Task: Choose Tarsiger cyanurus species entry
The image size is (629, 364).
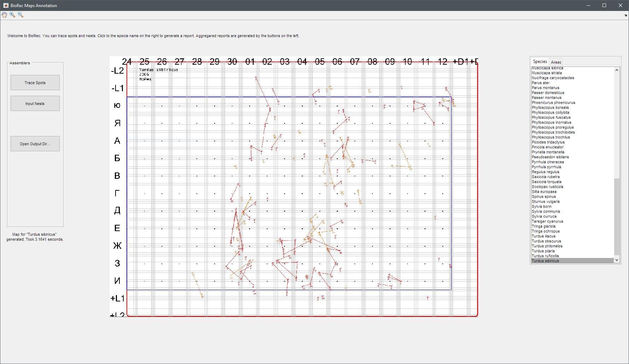Action: (547, 221)
